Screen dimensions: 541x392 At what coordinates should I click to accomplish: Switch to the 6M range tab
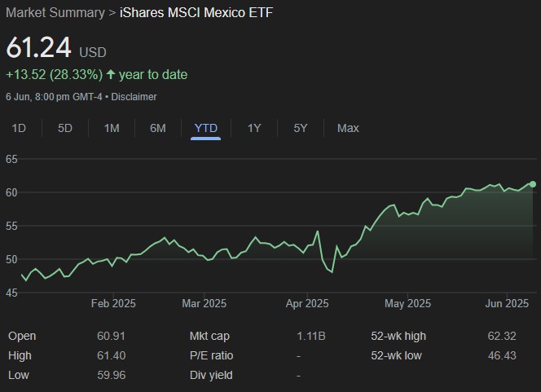158,129
